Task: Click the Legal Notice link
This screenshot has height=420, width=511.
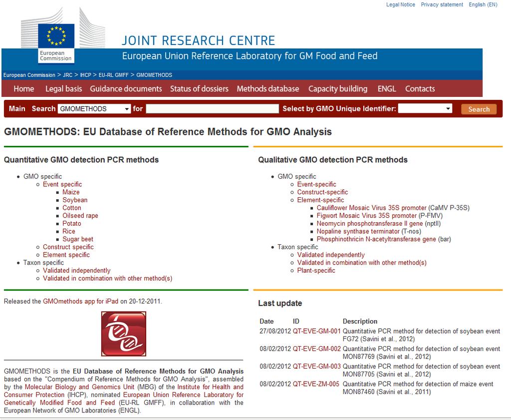Action: [x=401, y=4]
